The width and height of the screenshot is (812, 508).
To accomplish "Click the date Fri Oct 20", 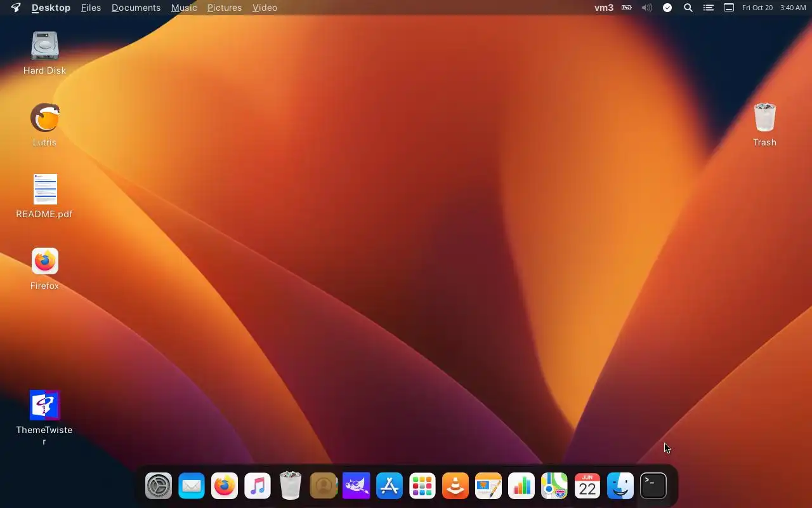I will 757,8.
